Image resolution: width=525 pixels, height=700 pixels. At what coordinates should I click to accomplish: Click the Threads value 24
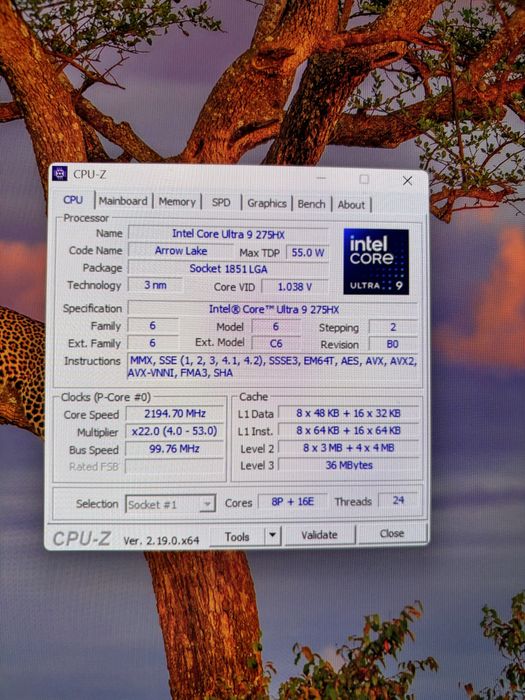pos(398,500)
